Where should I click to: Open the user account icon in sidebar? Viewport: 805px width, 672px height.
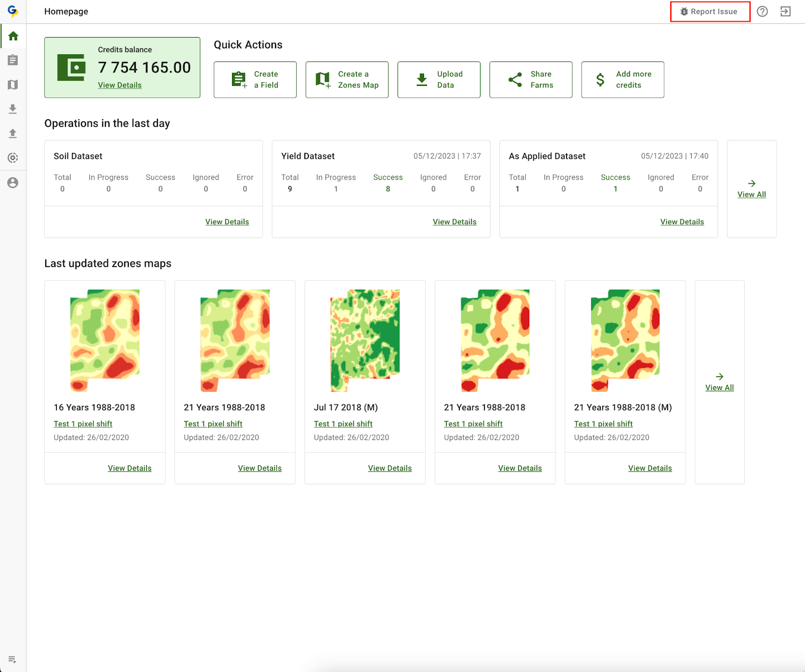(x=13, y=183)
